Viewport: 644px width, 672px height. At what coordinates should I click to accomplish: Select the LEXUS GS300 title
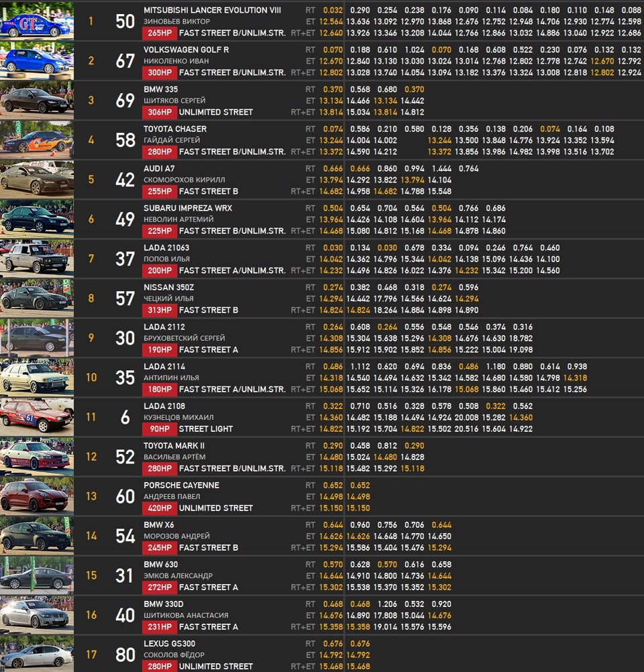pyautogui.click(x=169, y=644)
